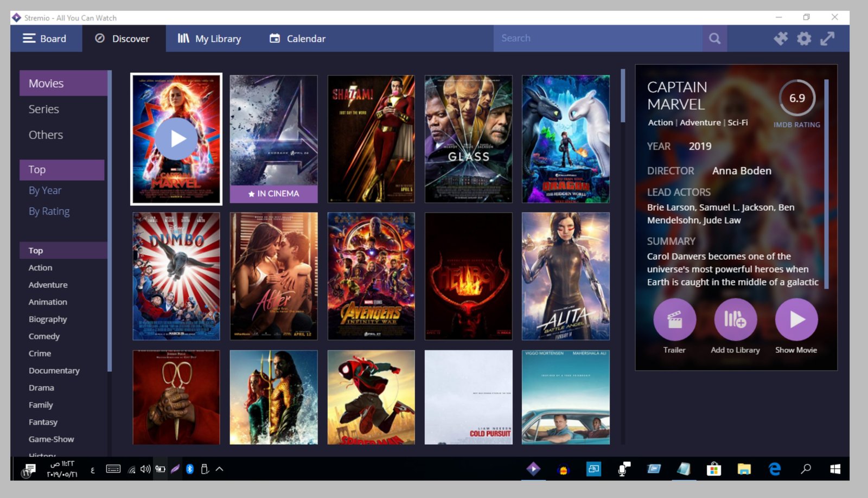Viewport: 868px width, 498px height.
Task: Toggle fullscreen with the arrows icon
Action: pyautogui.click(x=827, y=39)
